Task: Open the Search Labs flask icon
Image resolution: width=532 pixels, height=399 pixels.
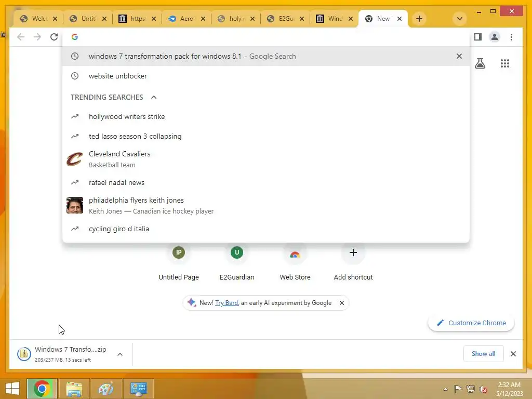Action: 480,63
